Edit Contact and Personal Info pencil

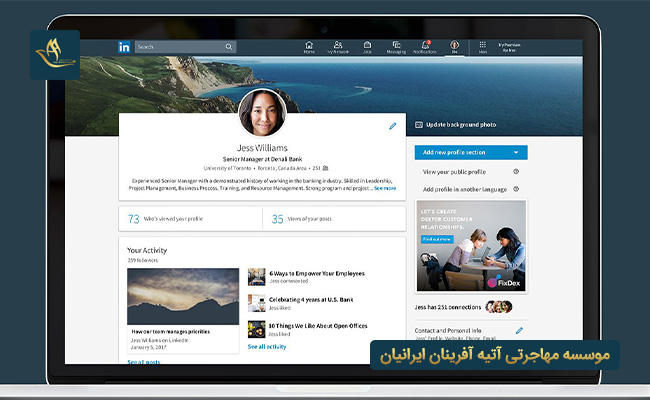(519, 331)
